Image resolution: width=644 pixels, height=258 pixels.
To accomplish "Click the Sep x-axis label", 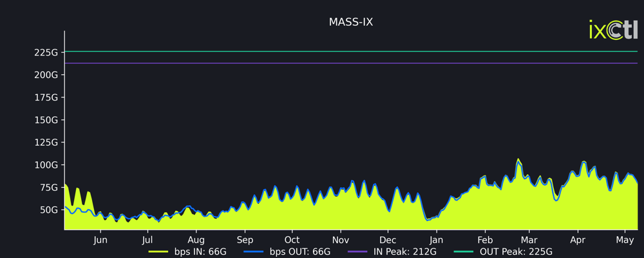I will (x=244, y=240).
